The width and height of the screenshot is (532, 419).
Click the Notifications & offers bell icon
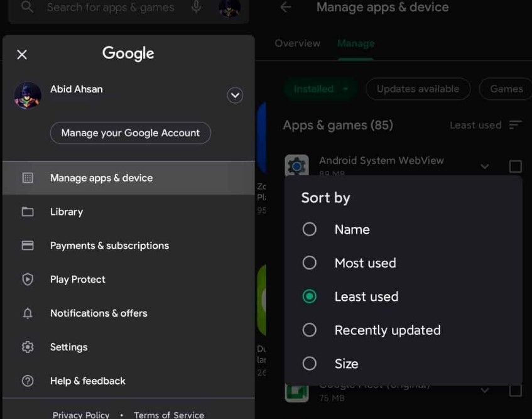click(28, 313)
